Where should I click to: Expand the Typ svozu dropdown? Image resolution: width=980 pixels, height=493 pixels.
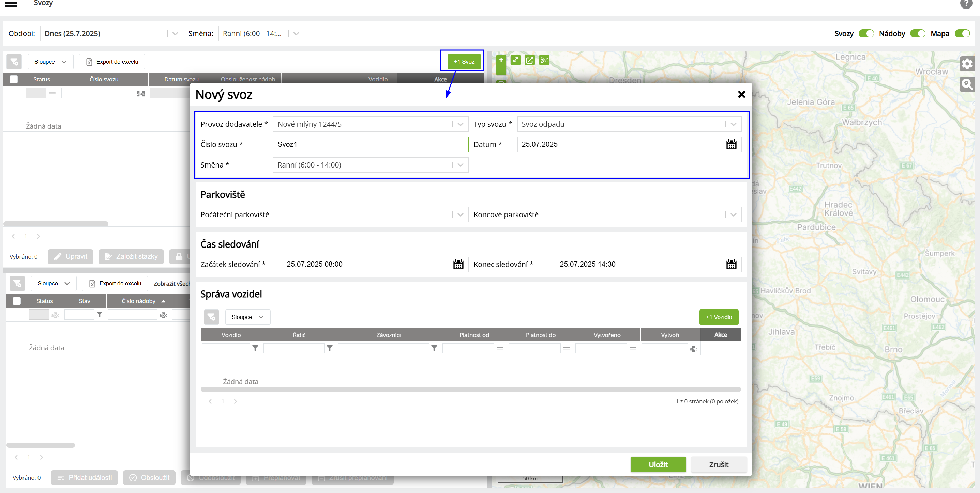[x=733, y=124]
